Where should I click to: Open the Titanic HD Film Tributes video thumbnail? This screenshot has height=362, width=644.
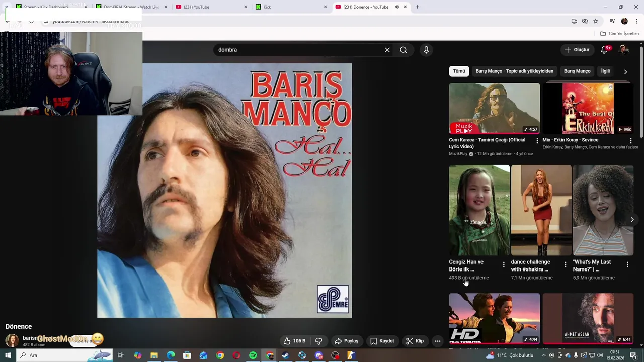[495, 319]
